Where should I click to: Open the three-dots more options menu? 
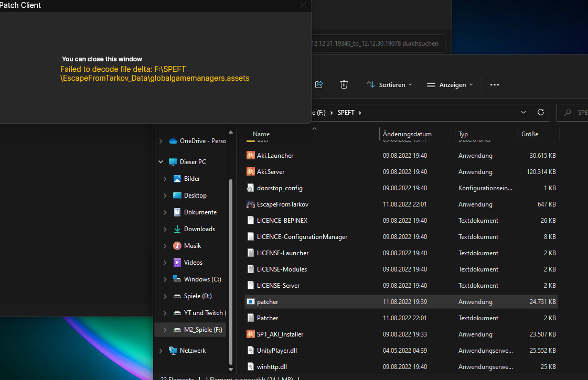(495, 85)
